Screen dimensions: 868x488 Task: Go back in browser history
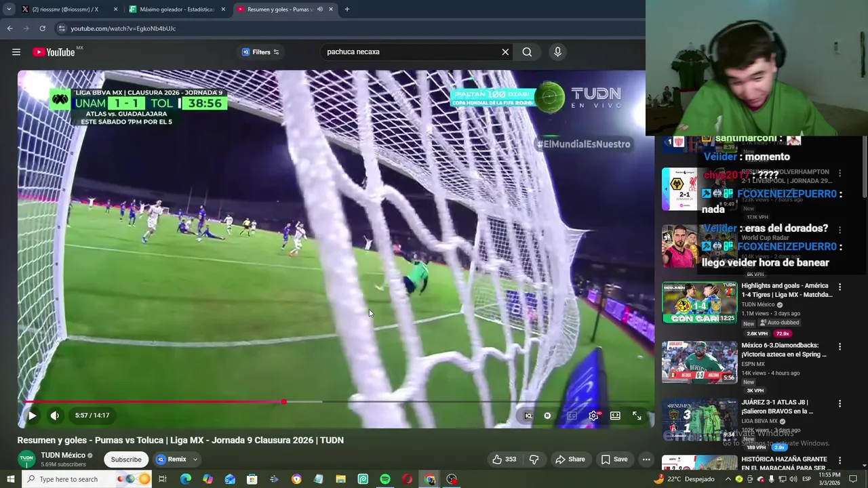click(9, 28)
